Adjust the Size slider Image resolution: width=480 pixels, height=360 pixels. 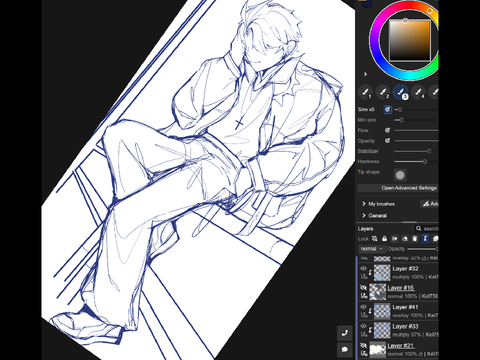point(416,109)
